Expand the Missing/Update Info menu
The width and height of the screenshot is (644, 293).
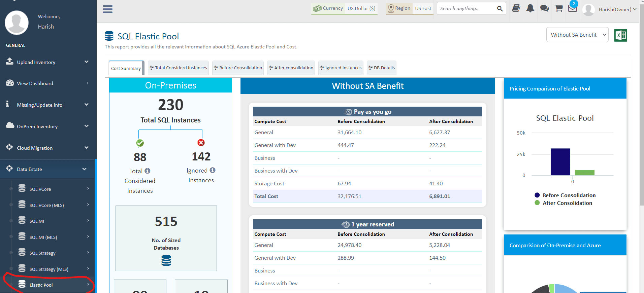48,105
